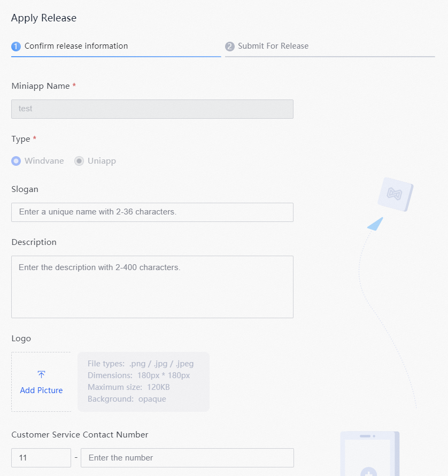This screenshot has width=448, height=476.
Task: Click the logo file requirements info box
Action: click(144, 382)
